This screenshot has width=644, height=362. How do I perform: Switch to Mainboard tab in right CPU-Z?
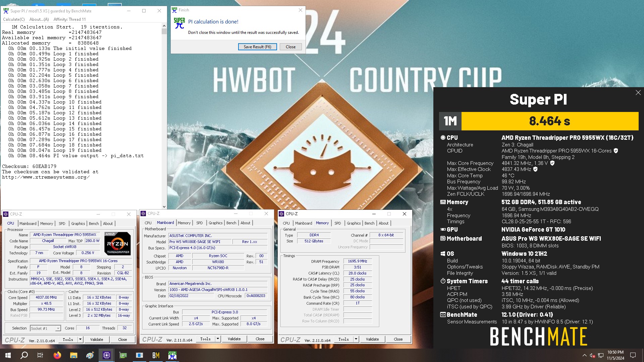[x=304, y=223]
